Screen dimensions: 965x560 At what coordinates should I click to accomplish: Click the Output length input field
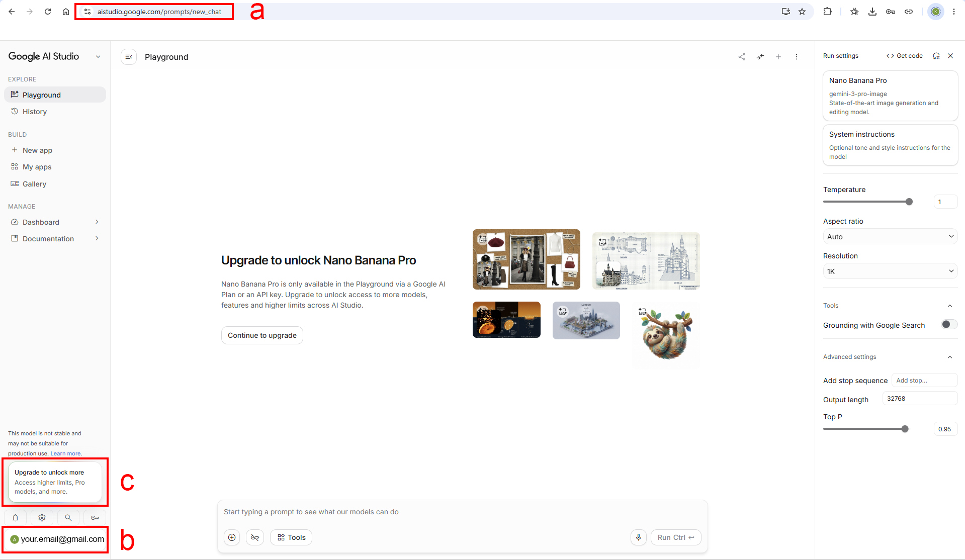920,399
